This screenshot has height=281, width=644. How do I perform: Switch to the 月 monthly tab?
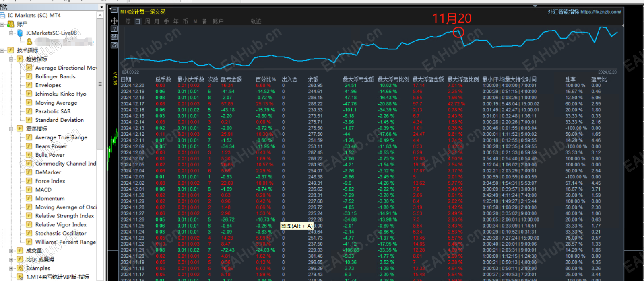tap(157, 21)
